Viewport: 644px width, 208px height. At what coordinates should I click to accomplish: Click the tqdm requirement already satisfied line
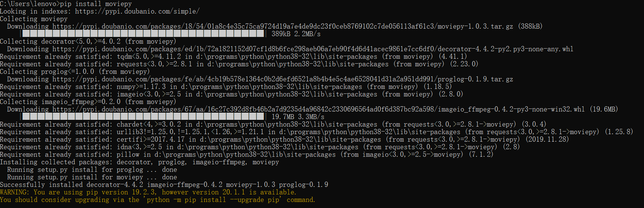[233, 57]
